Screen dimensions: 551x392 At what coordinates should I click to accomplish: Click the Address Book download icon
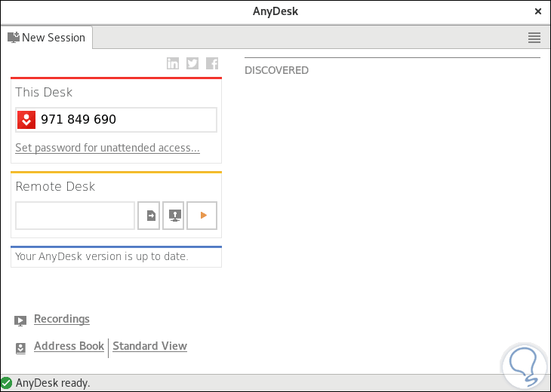(x=20, y=348)
